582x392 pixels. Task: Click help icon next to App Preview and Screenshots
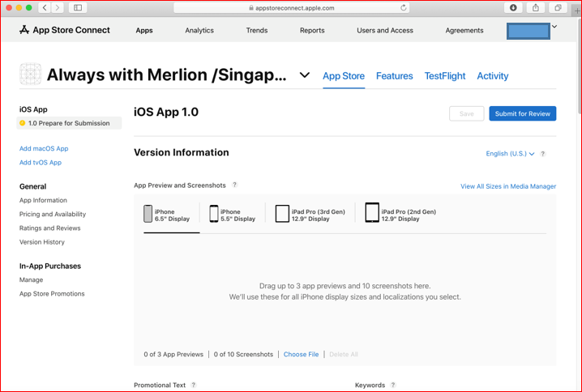point(234,185)
